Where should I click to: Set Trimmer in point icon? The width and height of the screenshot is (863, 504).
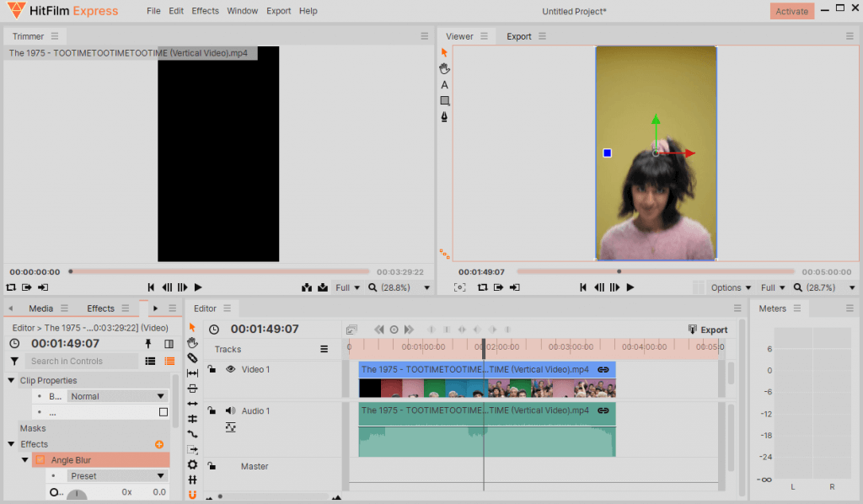tap(26, 287)
